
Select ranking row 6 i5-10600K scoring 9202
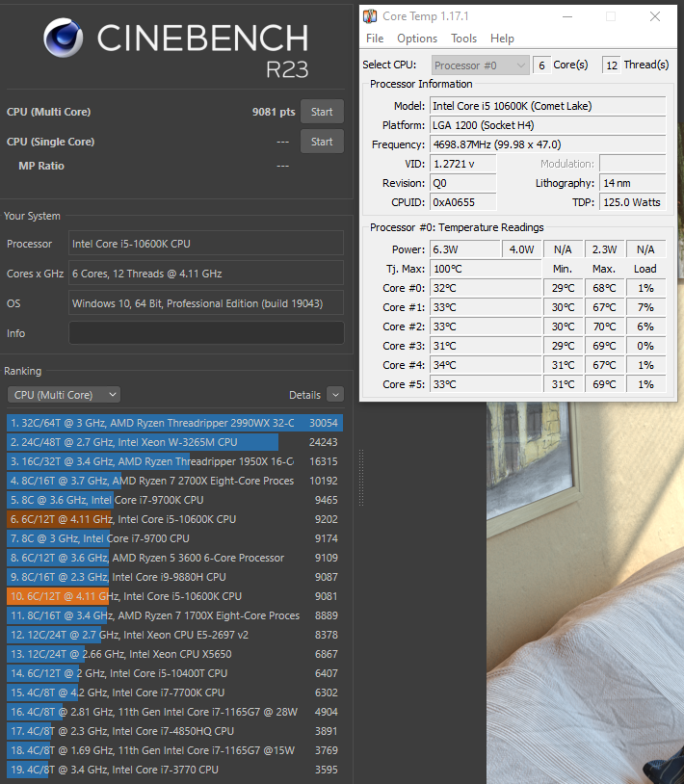tap(175, 519)
